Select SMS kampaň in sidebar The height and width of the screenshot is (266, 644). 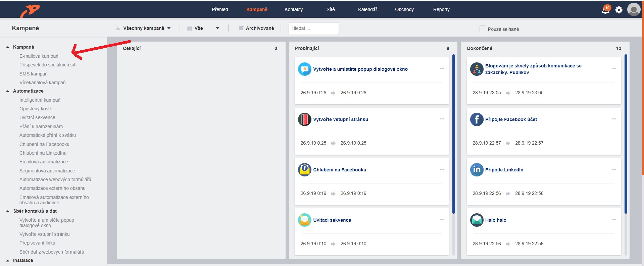coord(34,74)
